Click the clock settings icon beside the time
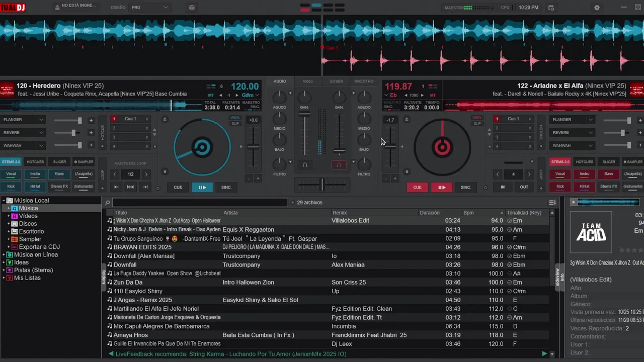 tap(551, 8)
